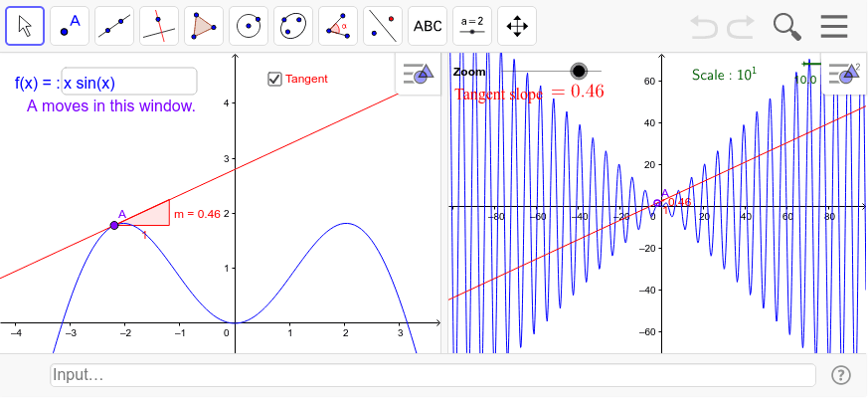Click the Zoom label
The height and width of the screenshot is (398, 868).
tap(469, 72)
